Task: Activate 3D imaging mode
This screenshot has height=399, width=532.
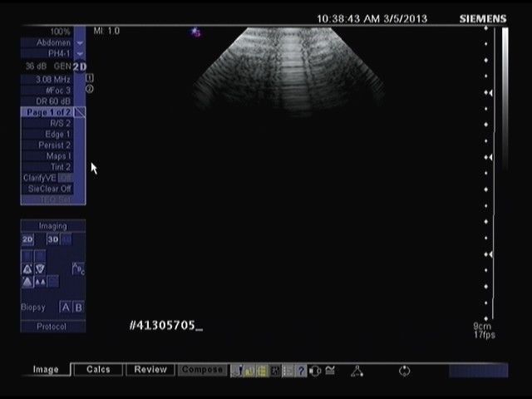Action: click(x=52, y=240)
